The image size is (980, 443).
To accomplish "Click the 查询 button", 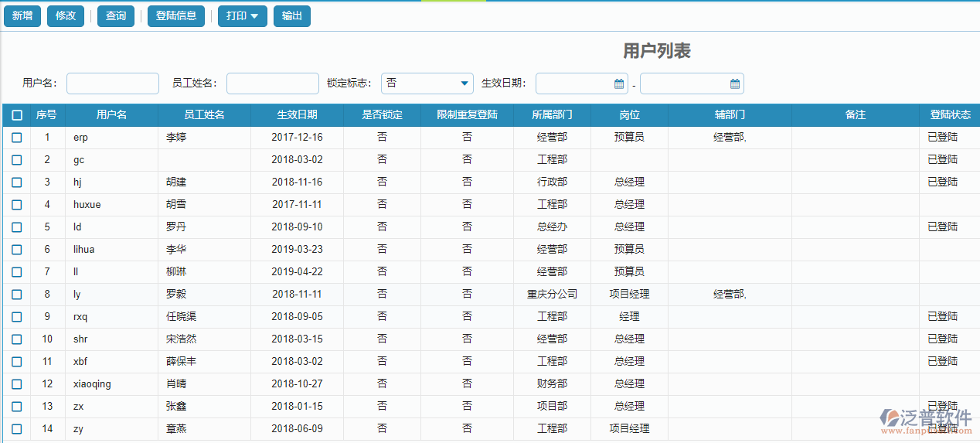I will (x=116, y=15).
